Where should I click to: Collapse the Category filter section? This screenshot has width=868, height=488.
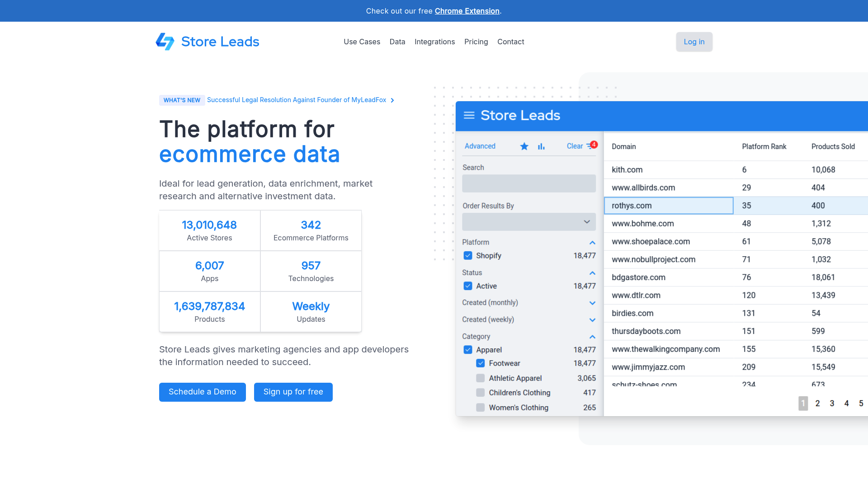pos(592,337)
